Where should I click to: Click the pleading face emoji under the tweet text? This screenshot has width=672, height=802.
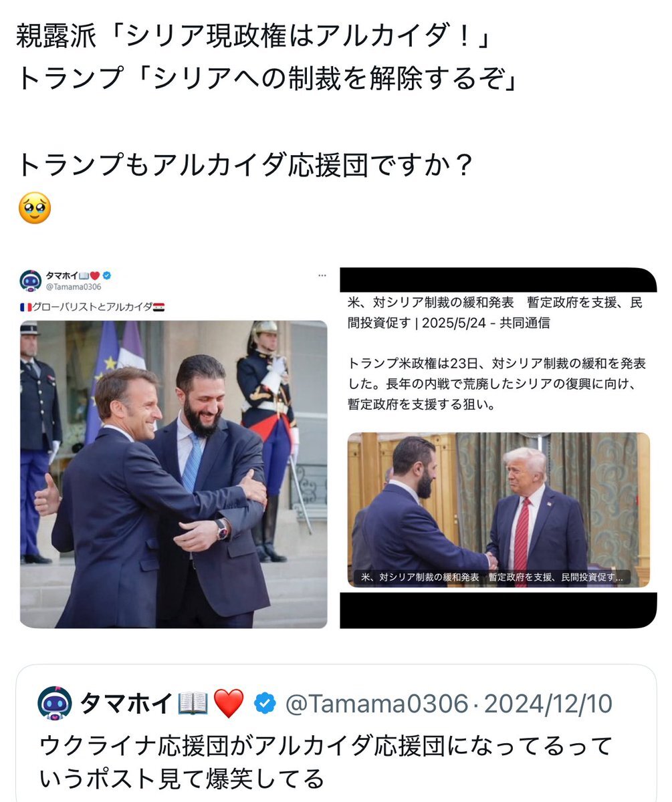(x=35, y=208)
